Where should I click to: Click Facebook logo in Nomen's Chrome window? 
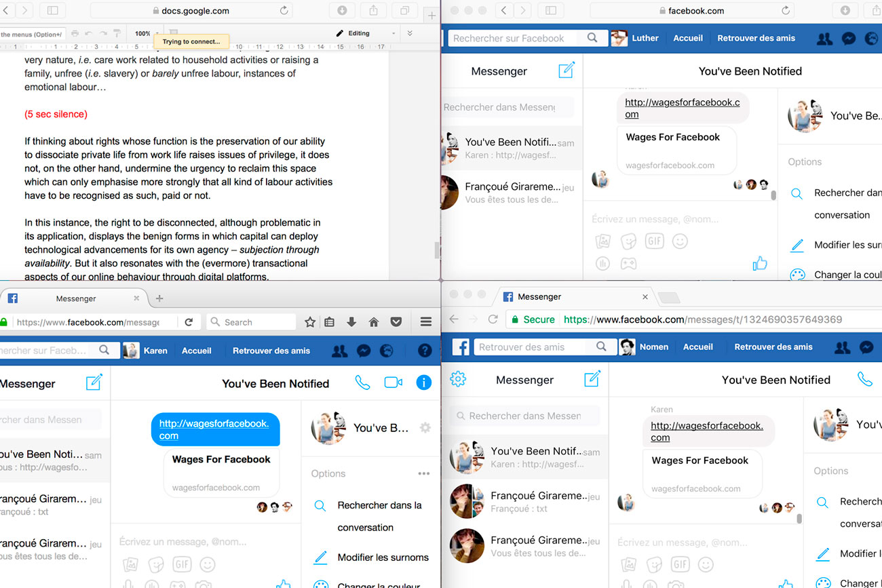461,347
